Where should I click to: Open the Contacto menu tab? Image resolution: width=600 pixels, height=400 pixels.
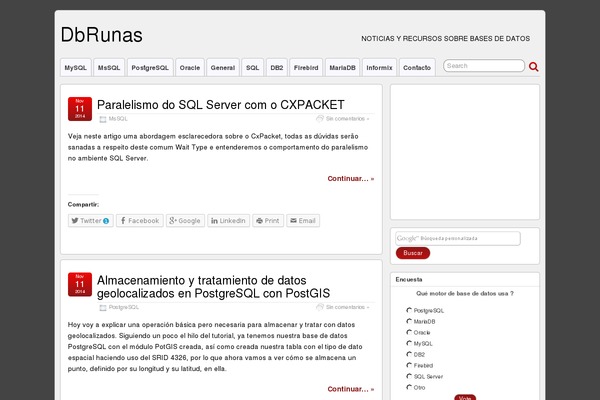[417, 67]
